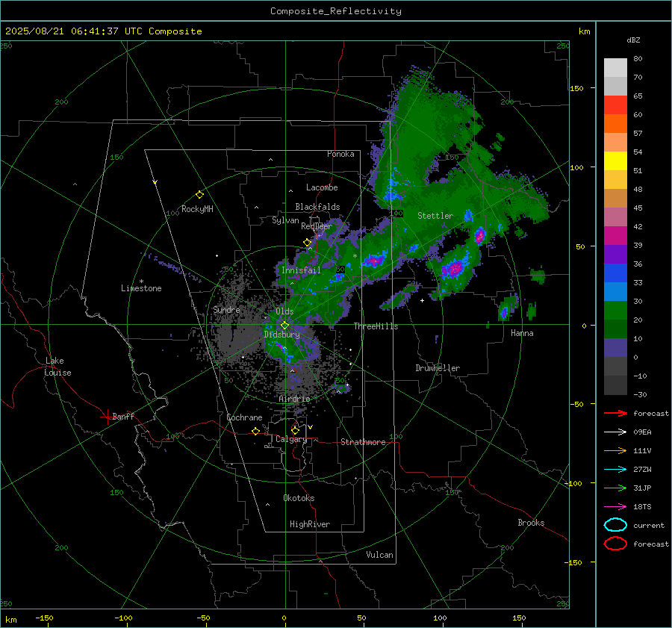This screenshot has width=672, height=628.
Task: Click the Stettler city label
Action: tap(435, 216)
